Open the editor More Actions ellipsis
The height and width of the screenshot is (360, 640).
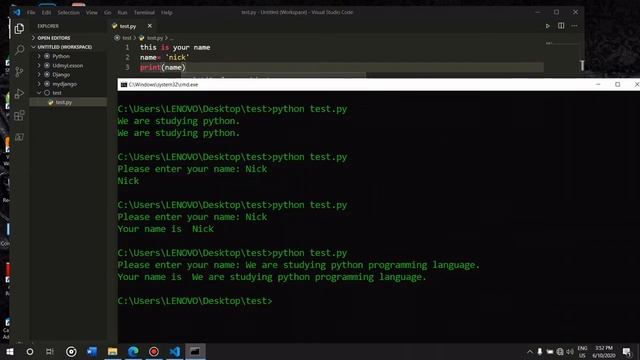[x=575, y=26]
